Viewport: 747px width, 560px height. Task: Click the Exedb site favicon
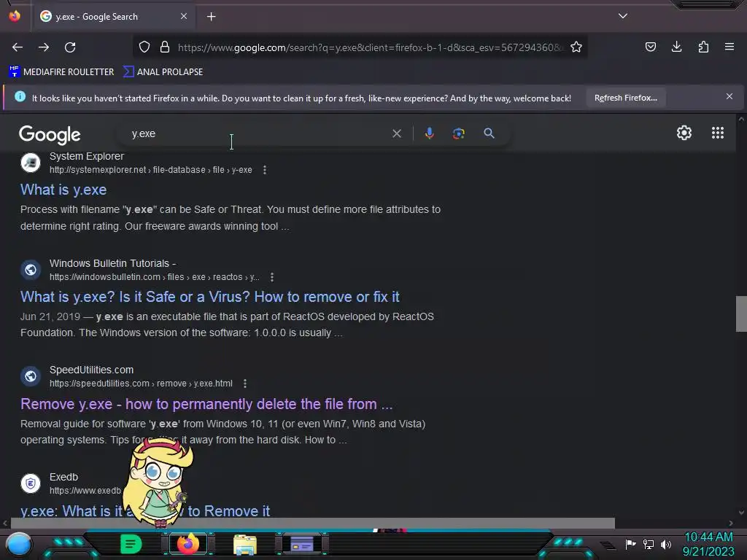coord(31,484)
